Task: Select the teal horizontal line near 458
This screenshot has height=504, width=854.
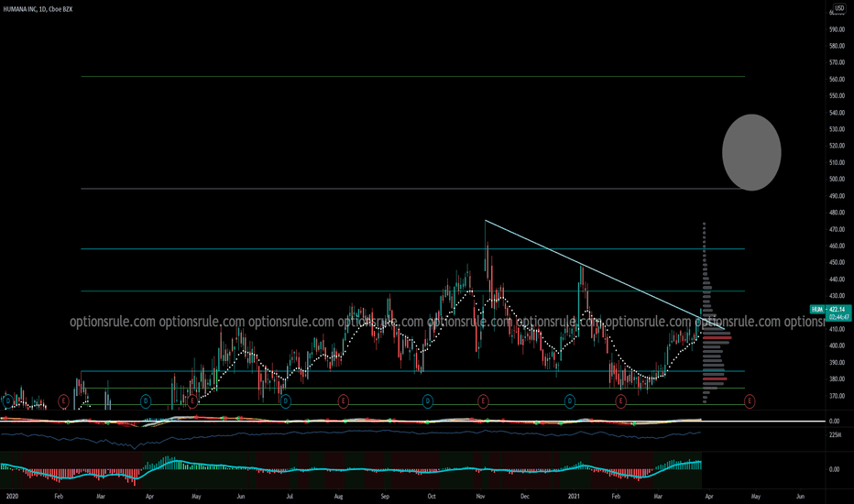Action: (x=413, y=249)
